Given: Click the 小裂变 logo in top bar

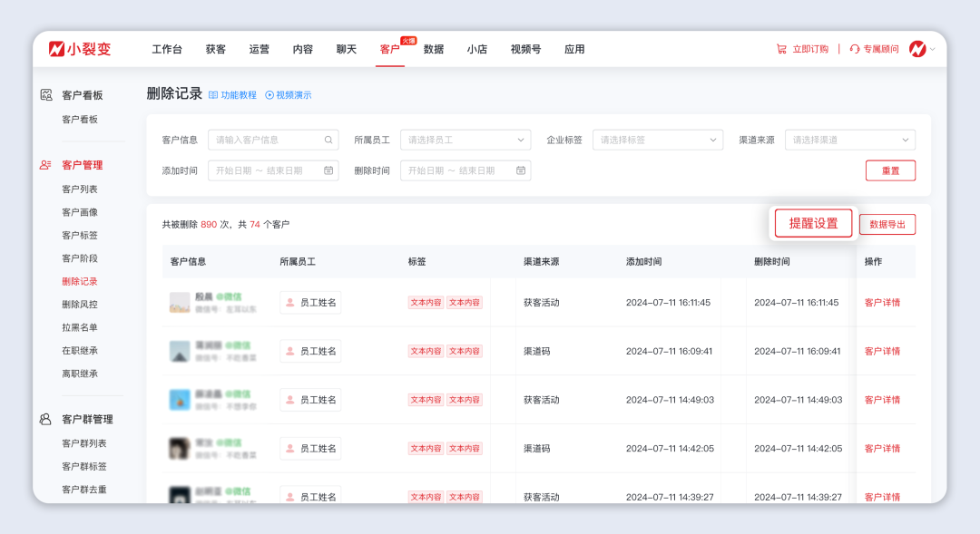Looking at the screenshot, I should (77, 49).
